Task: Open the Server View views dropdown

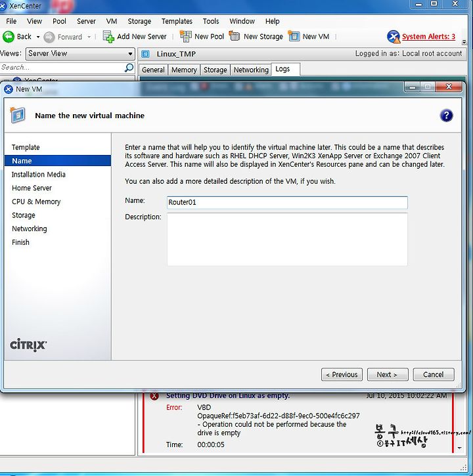Action: point(80,53)
